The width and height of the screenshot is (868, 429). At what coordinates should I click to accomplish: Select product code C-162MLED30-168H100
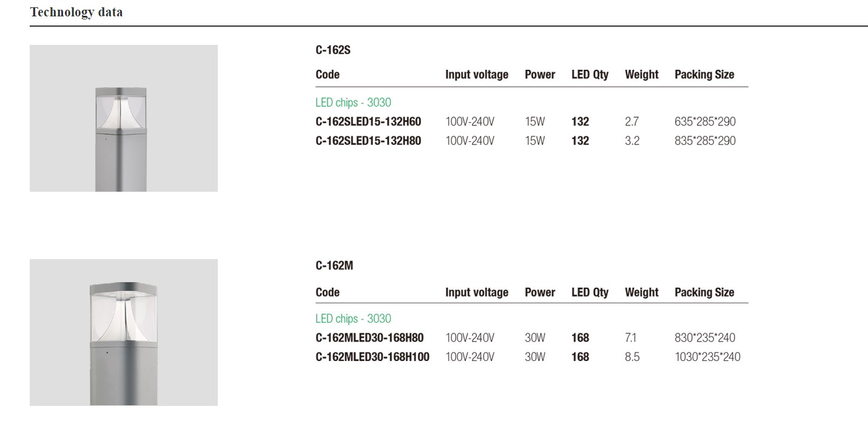tap(372, 357)
